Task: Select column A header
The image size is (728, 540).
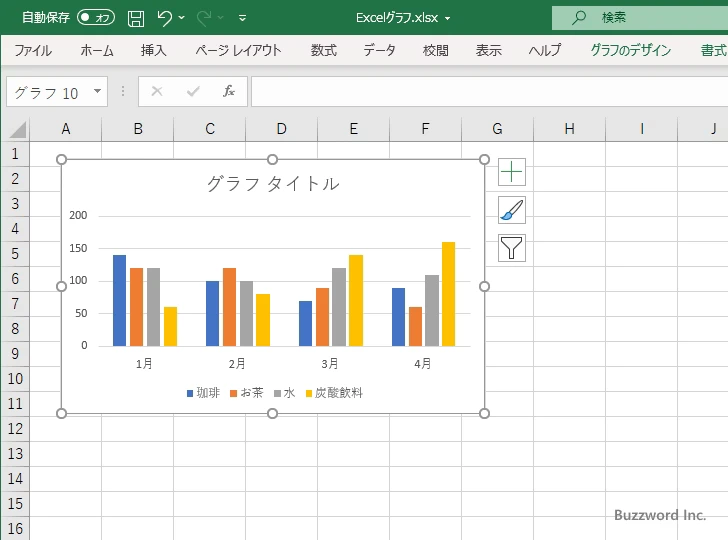Action: click(65, 129)
